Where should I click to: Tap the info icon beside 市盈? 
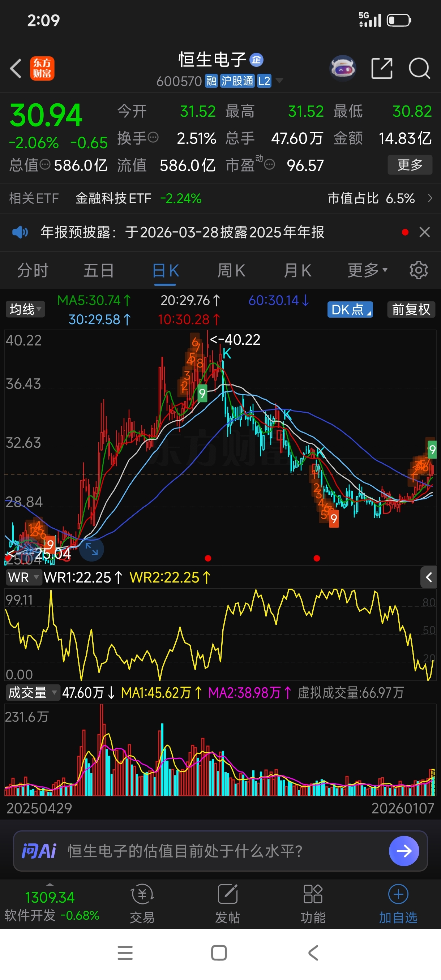[269, 165]
